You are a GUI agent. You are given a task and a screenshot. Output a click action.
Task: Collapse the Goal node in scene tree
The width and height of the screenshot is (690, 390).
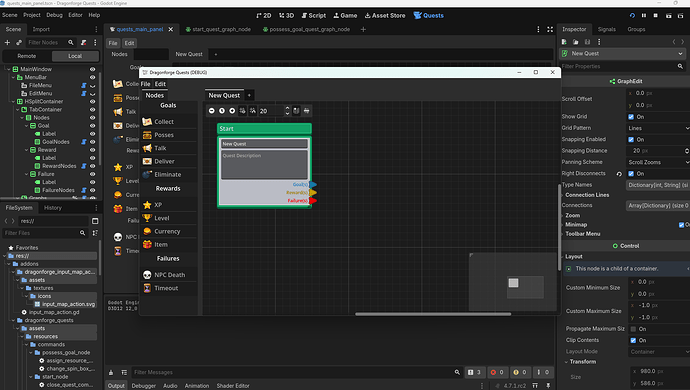[x=26, y=125]
